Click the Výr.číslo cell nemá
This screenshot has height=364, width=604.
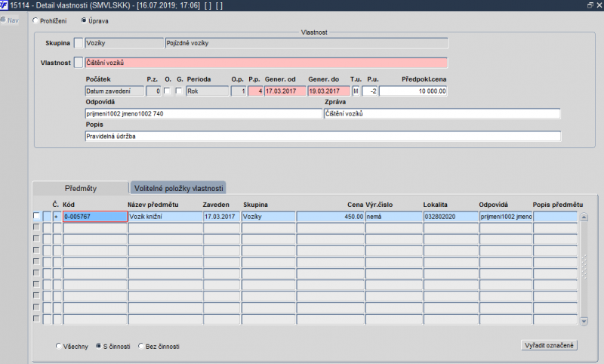[394, 217]
